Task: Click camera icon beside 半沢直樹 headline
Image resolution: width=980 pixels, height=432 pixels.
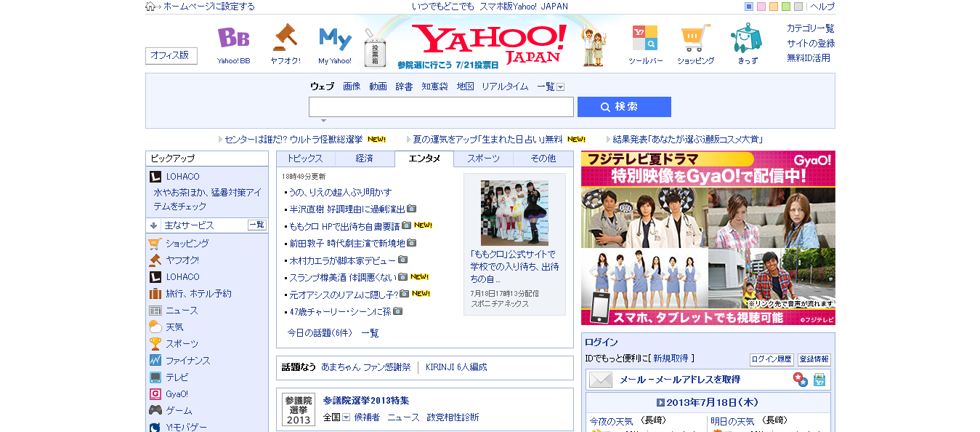Action: 412,209
